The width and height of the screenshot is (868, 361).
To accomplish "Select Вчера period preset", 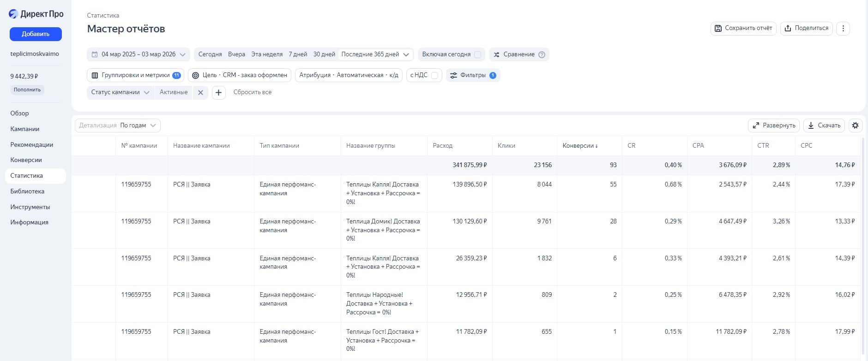I will 236,54.
